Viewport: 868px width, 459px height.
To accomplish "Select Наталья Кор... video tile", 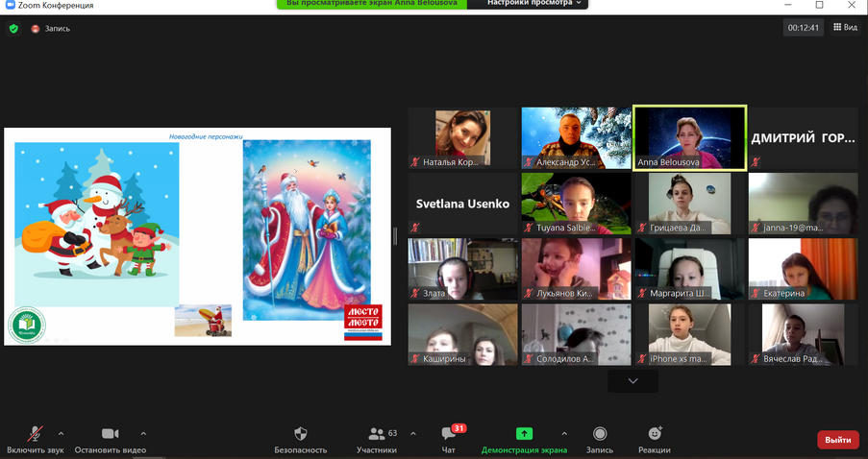I will click(462, 138).
